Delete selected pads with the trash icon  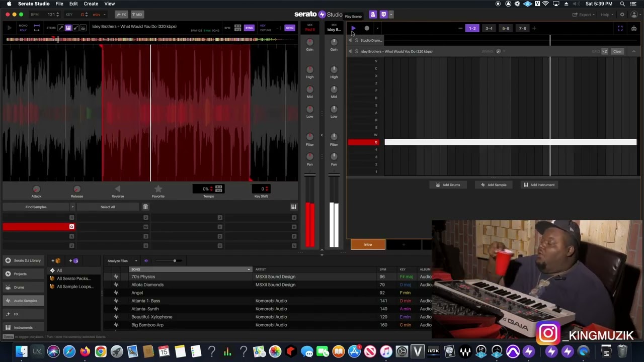pos(145,207)
